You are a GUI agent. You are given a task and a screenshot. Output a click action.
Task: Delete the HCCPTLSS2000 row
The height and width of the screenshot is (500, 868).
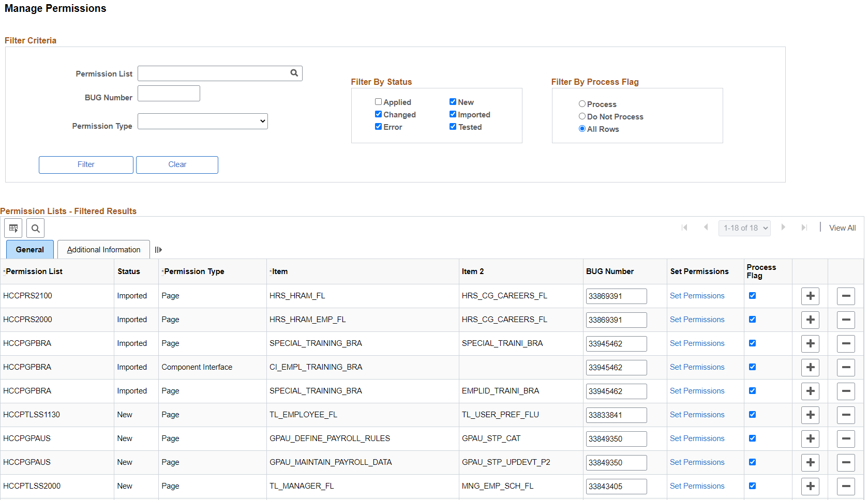point(846,486)
